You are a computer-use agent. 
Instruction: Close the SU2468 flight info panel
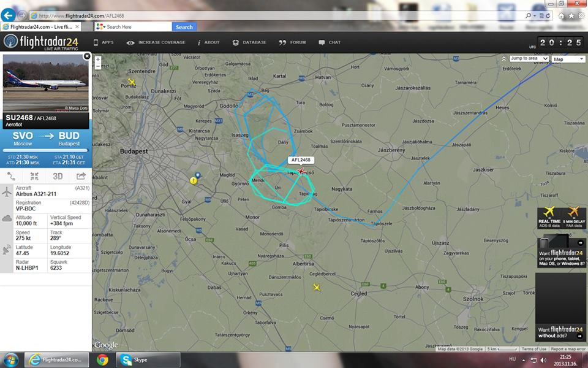87,56
